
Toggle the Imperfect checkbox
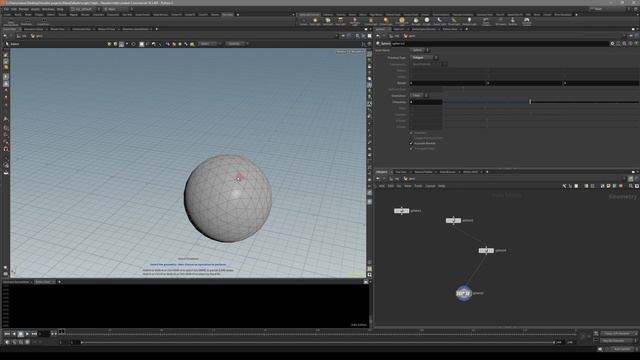pyautogui.click(x=411, y=133)
